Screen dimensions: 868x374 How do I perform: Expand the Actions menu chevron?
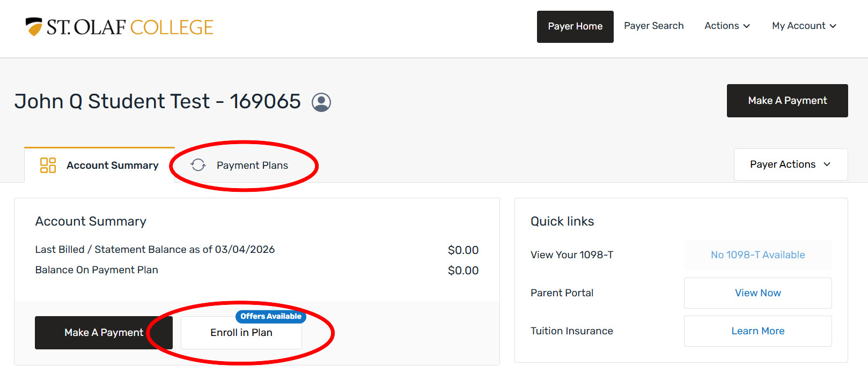click(x=747, y=26)
